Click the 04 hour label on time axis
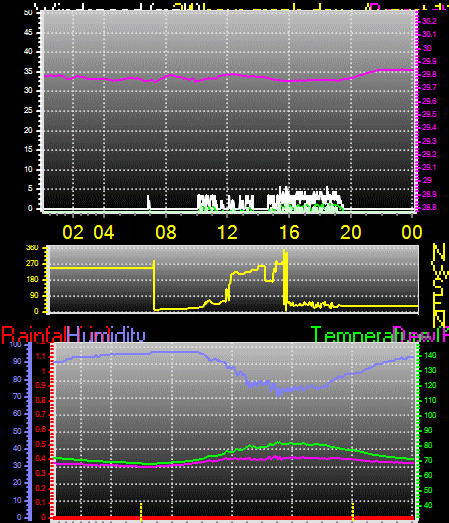The height and width of the screenshot is (523, 449). [x=104, y=232]
